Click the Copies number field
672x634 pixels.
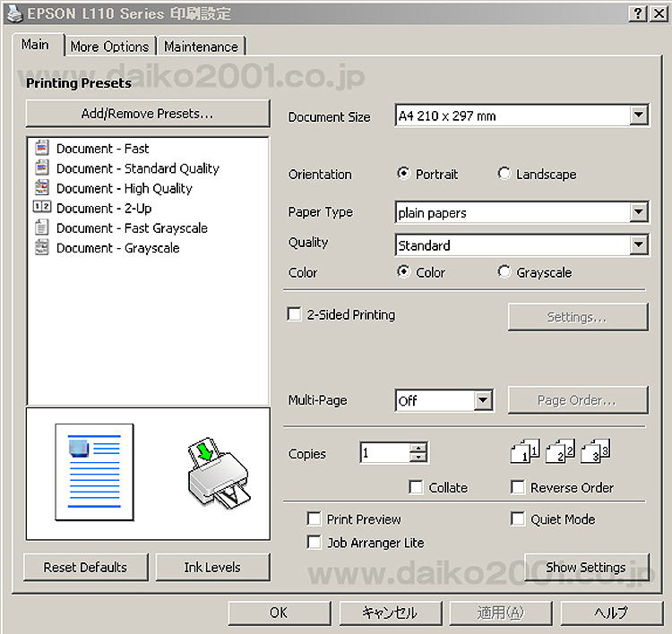coord(385,453)
